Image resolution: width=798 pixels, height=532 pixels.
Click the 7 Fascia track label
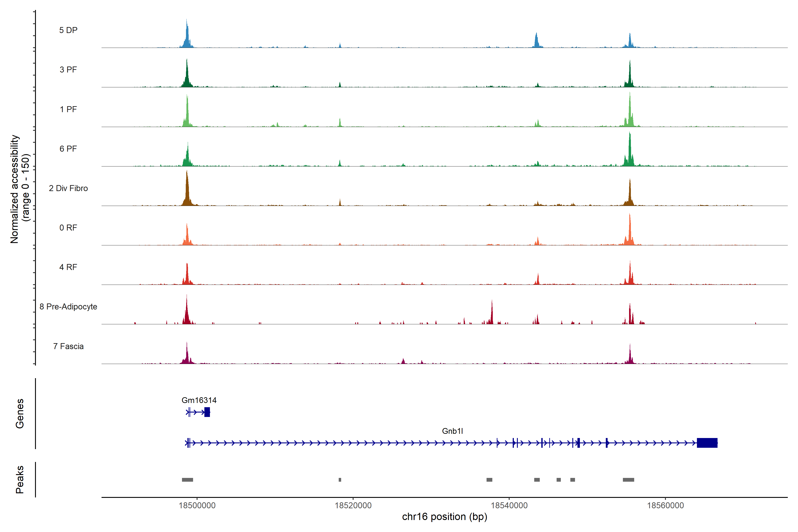[68, 346]
